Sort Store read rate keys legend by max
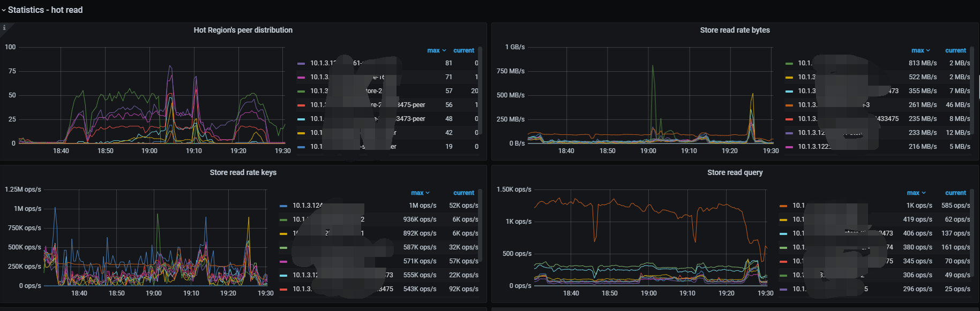Image resolution: width=980 pixels, height=311 pixels. [421, 193]
